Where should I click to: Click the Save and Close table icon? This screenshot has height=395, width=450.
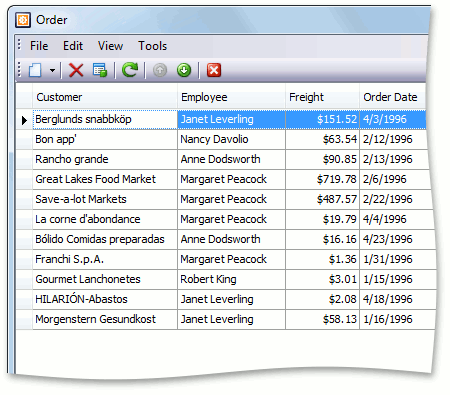pyautogui.click(x=100, y=70)
